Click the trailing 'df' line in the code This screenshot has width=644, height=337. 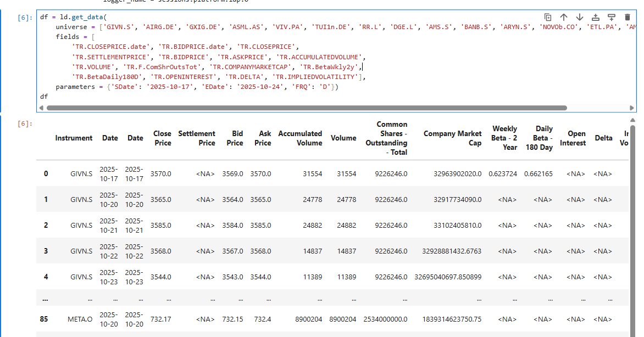(x=44, y=97)
